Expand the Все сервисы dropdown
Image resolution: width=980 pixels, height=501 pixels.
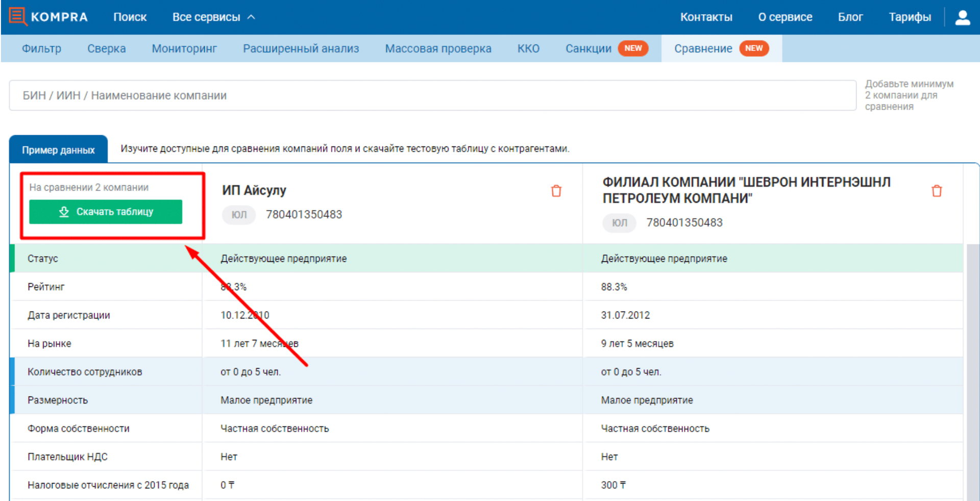point(213,17)
